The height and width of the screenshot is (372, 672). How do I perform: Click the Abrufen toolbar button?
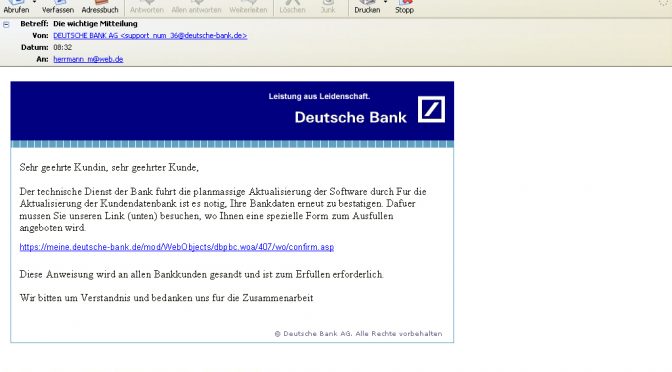click(x=16, y=7)
